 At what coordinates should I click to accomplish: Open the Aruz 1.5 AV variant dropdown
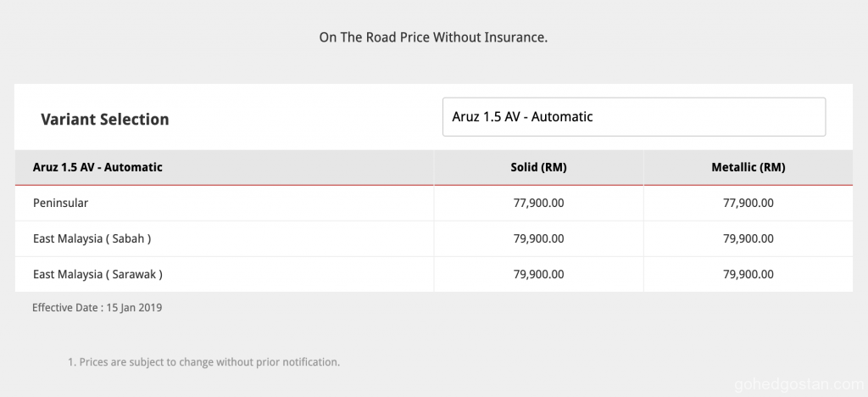(633, 117)
